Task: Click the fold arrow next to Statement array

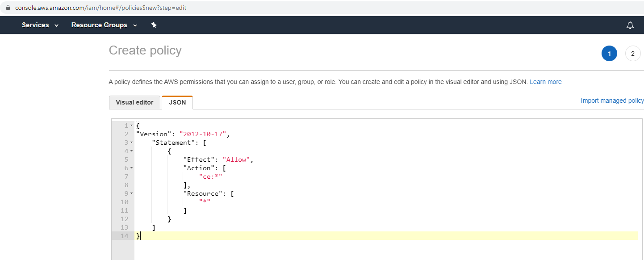Action: tap(131, 142)
